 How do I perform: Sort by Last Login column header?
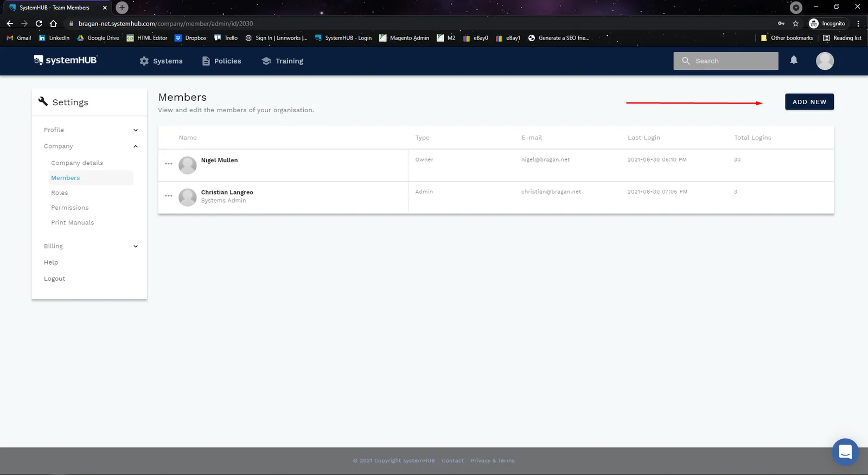(x=644, y=138)
